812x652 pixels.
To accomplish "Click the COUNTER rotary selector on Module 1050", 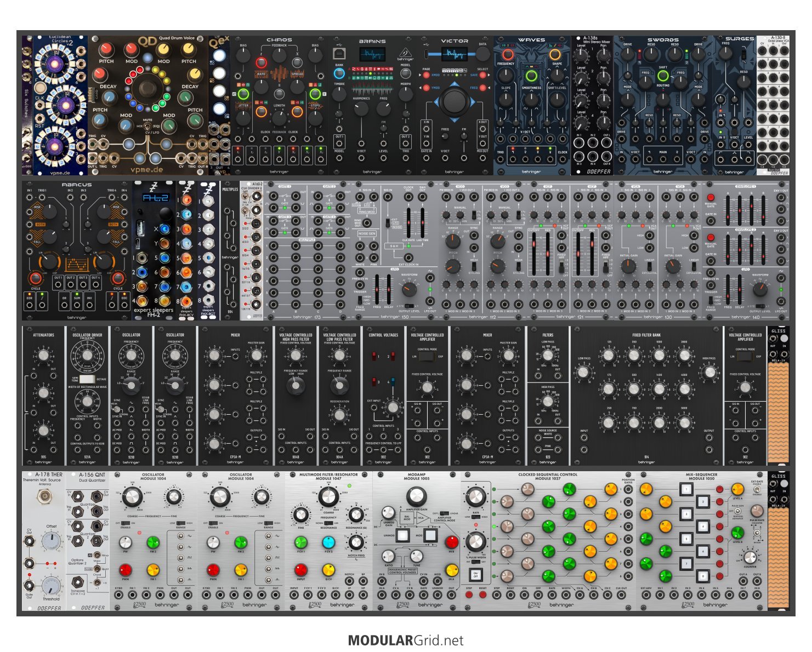I will (750, 558).
